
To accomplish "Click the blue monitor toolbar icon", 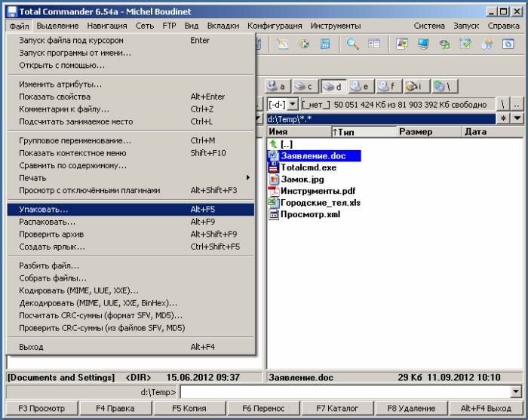I will point(423,44).
